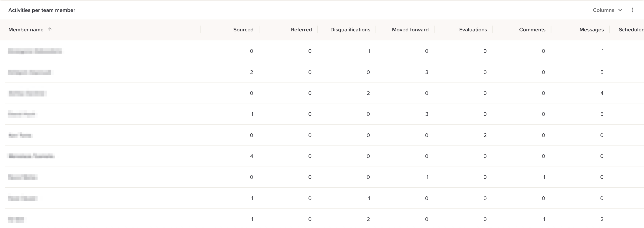644x228 pixels.
Task: Sort by the Member name header
Action: coord(26,29)
